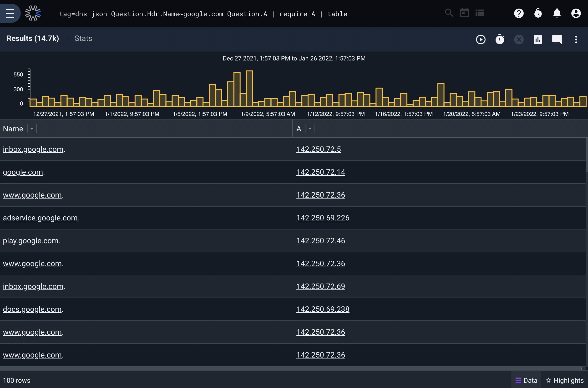Click the google.com. name link

click(23, 172)
